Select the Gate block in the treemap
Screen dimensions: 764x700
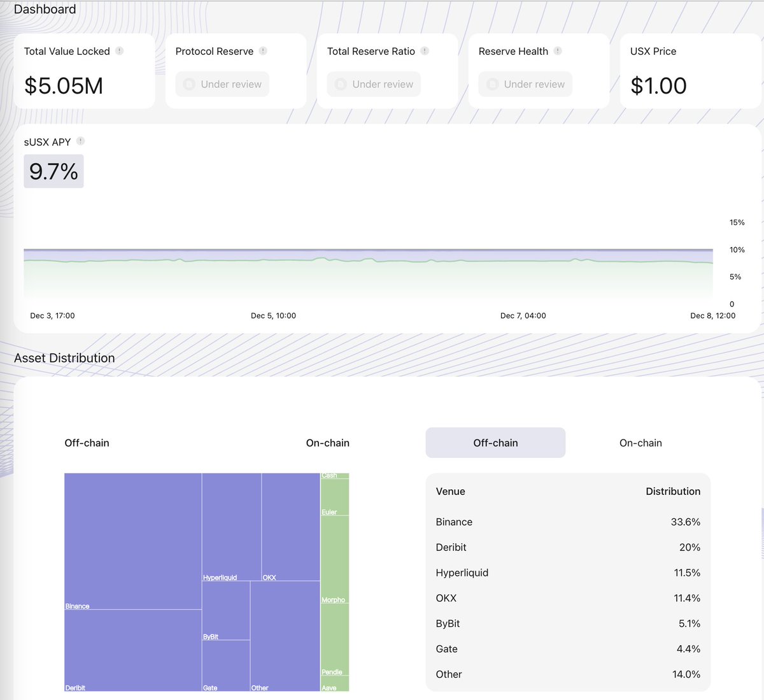226,666
